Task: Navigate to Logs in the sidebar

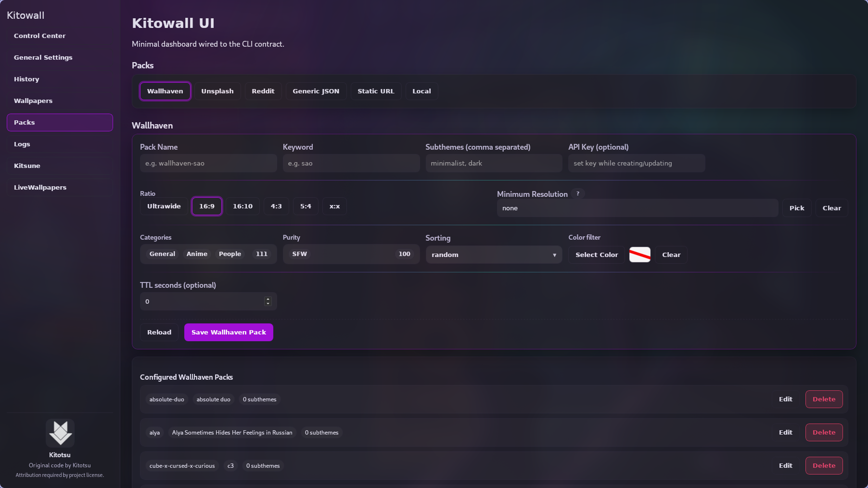Action: click(60, 144)
